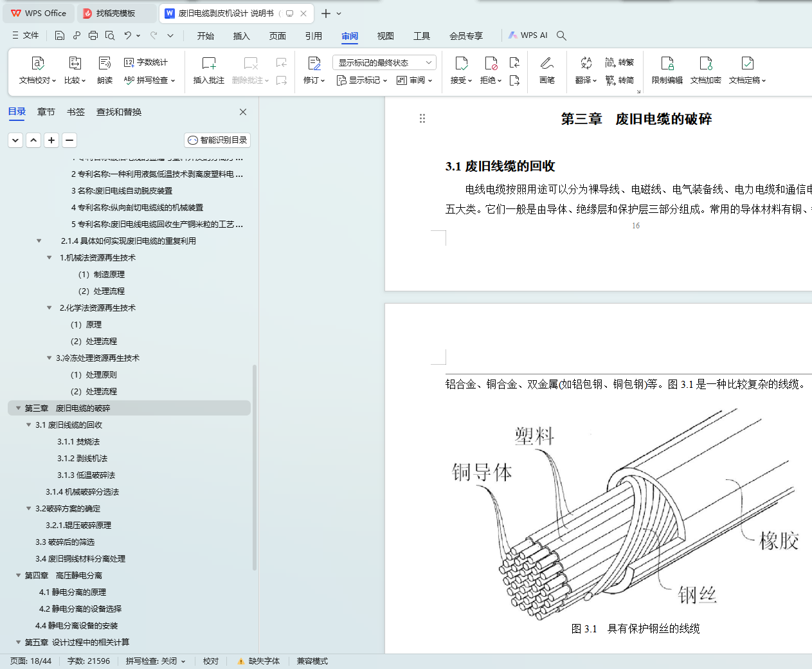
Task: Click 文档定稿 finalize document icon
Action: coord(747,63)
